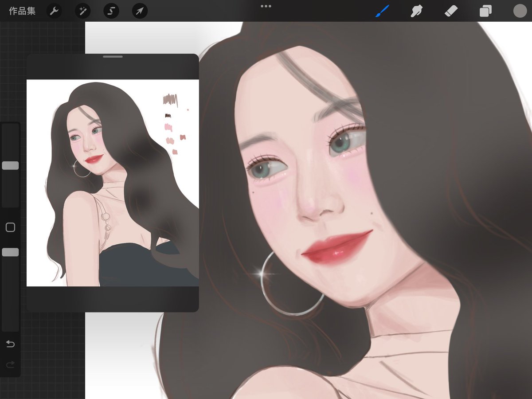Select the Smudge tool

(x=416, y=11)
